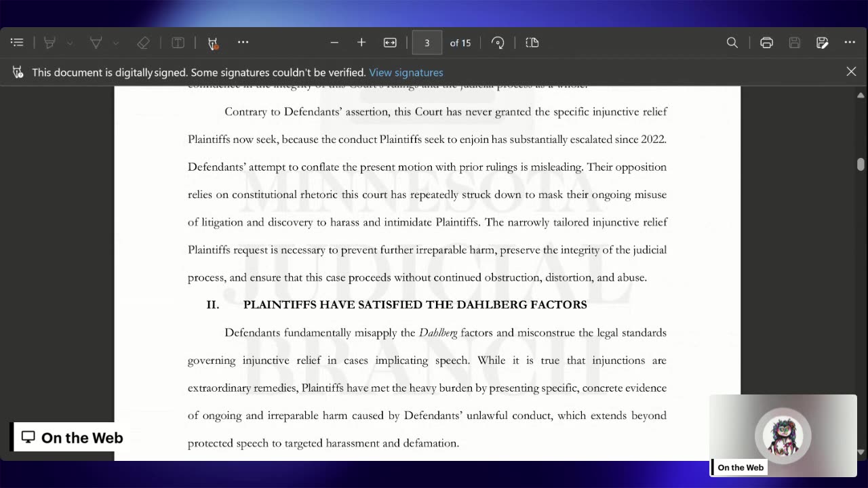Click the 'PLAINTIFFS HAVE SATISFIED THE DAHLBERG FACTORS' heading

(x=415, y=305)
